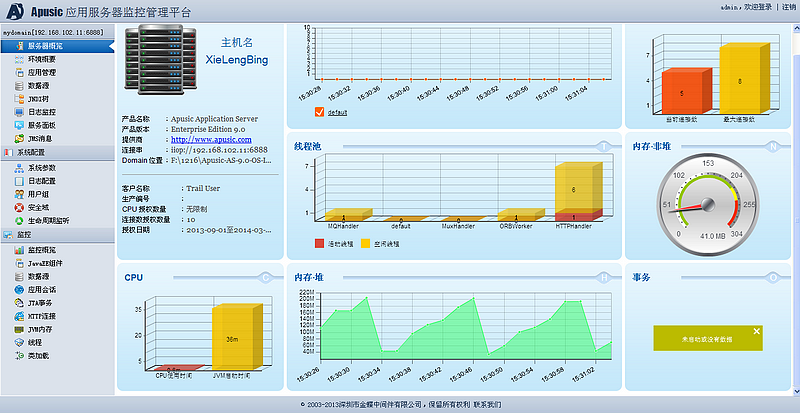The width and height of the screenshot is (800, 413).
Task: Click the 内存-堆 panel title
Action: tap(309, 277)
